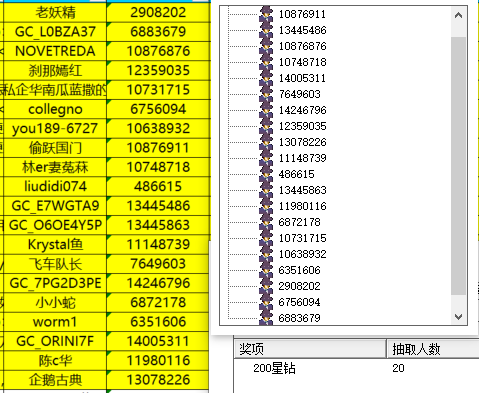Screen dimensions: 479x393
Task: Select tree entry 7649603
Action: tap(299, 94)
